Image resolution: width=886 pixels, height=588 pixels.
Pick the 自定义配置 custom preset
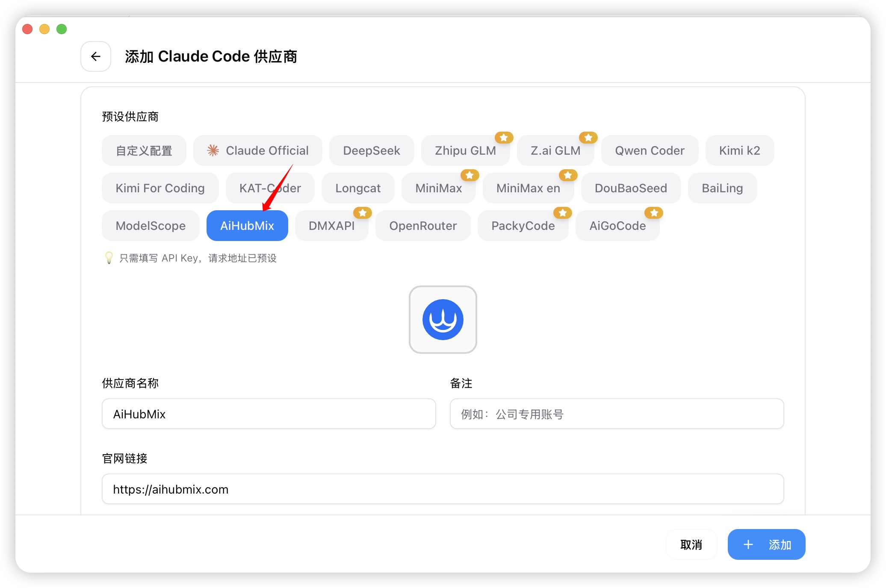(144, 150)
